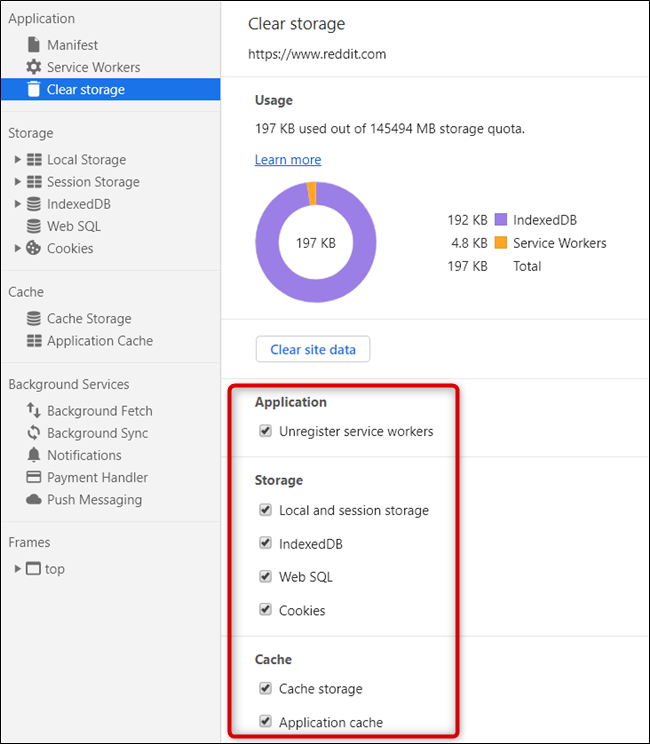
Task: Toggle the Cache storage checkbox
Action: [266, 688]
